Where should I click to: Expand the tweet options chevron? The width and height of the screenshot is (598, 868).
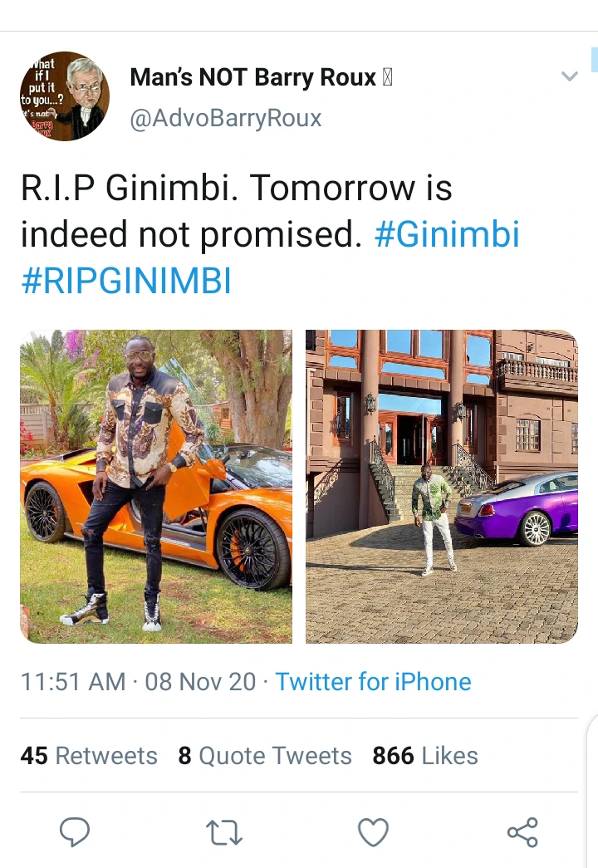point(569,76)
